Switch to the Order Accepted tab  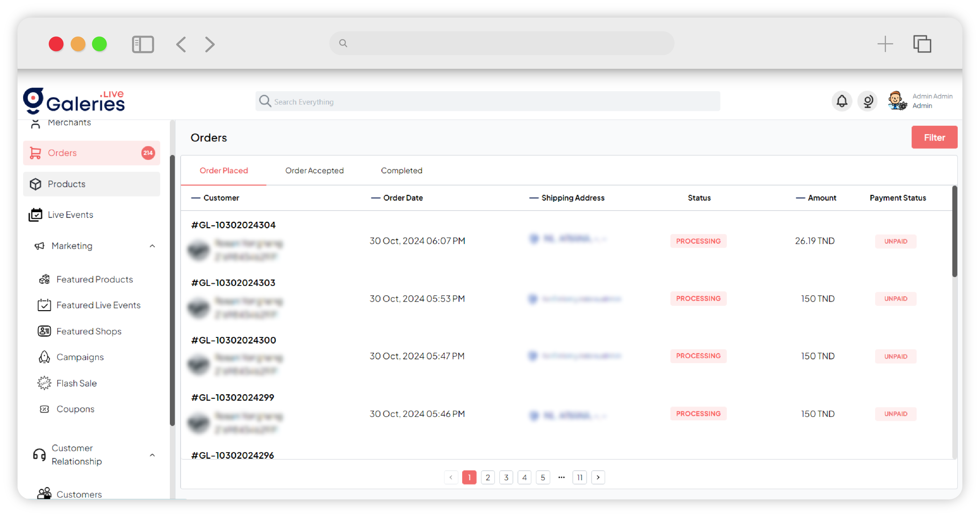pyautogui.click(x=314, y=170)
